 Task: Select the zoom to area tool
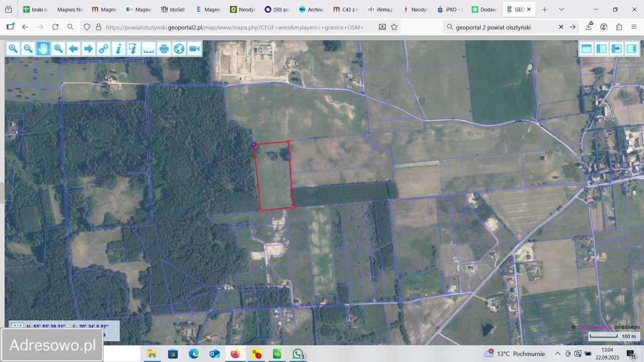(x=58, y=49)
